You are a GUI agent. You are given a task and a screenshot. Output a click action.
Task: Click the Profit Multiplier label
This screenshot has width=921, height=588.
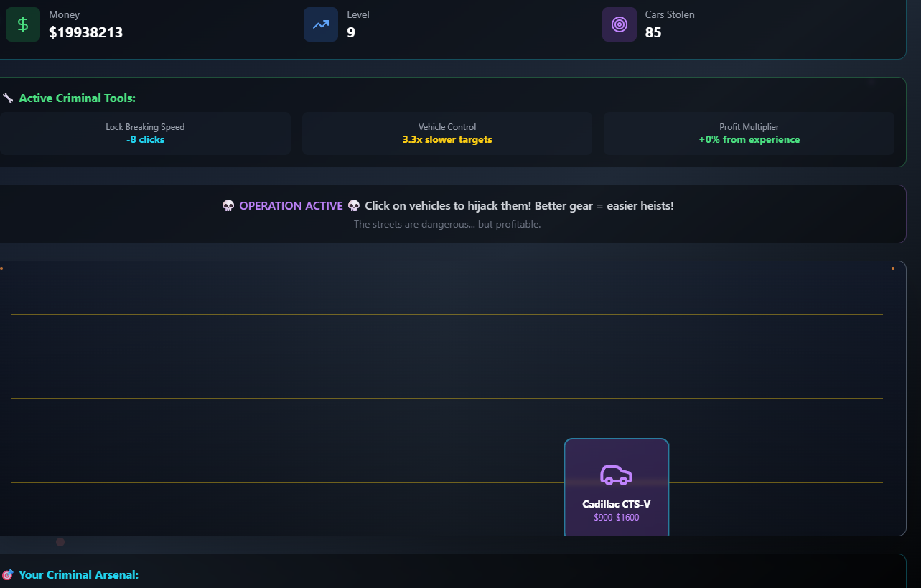tap(749, 127)
